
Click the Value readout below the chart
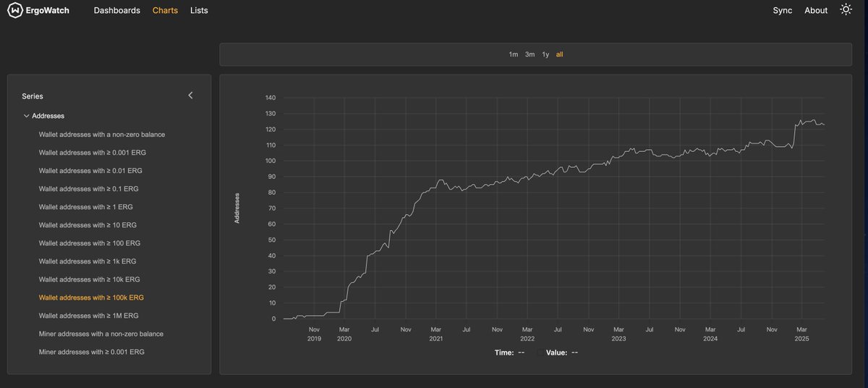click(561, 353)
